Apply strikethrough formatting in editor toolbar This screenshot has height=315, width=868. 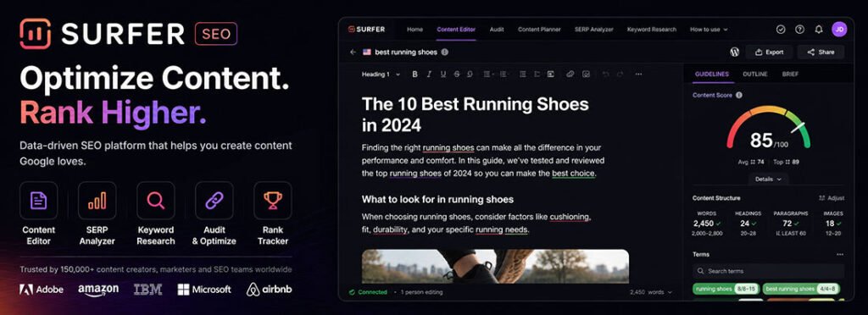456,74
